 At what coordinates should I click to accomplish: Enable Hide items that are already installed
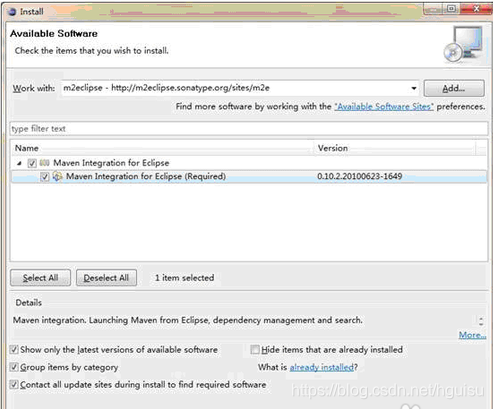[255, 350]
